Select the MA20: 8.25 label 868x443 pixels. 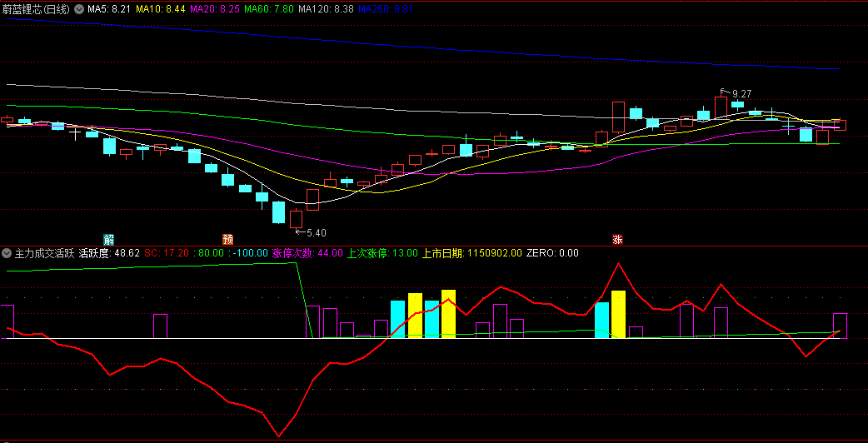pyautogui.click(x=215, y=9)
